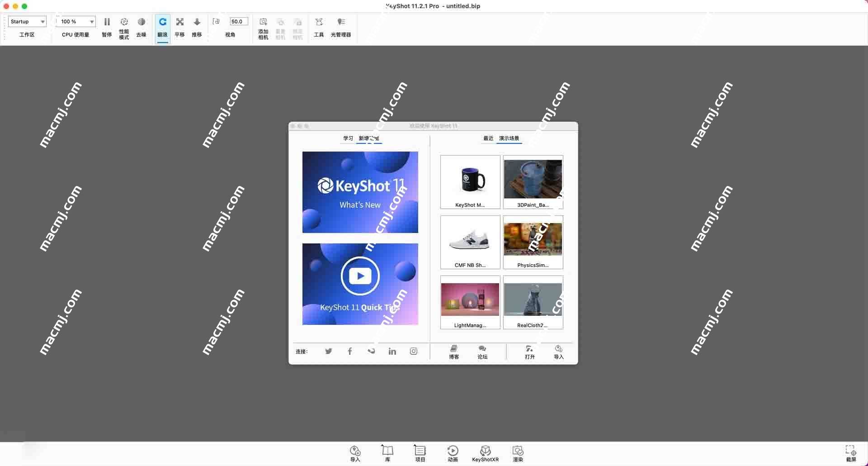Click Import (导入) in bottom toolbar
The width and height of the screenshot is (868, 466).
coord(355,453)
